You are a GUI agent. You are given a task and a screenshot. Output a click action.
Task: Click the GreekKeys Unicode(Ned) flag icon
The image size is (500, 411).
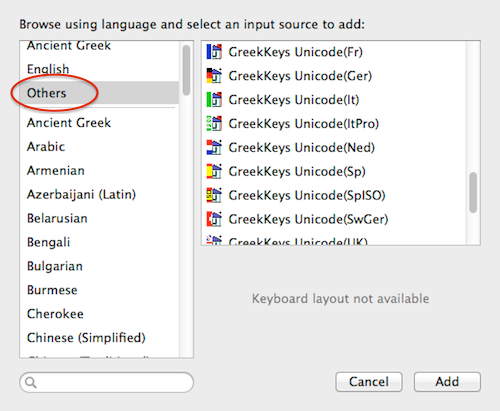click(214, 147)
